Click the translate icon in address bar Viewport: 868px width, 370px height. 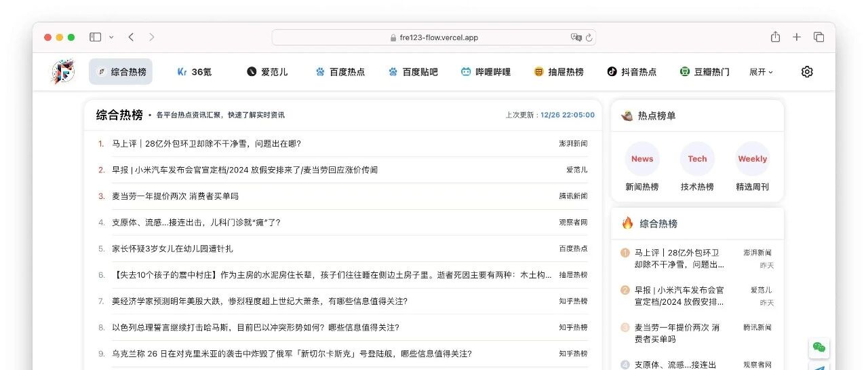pyautogui.click(x=576, y=37)
